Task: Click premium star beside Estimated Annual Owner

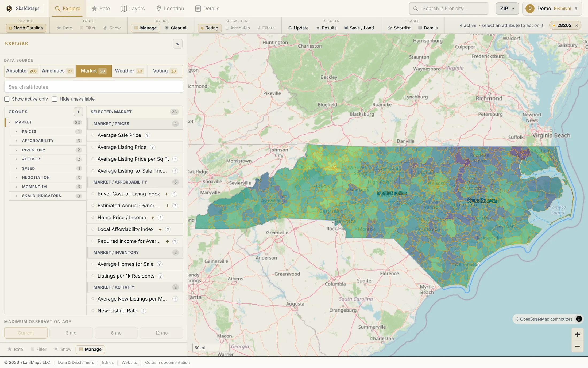Action: coord(167,206)
